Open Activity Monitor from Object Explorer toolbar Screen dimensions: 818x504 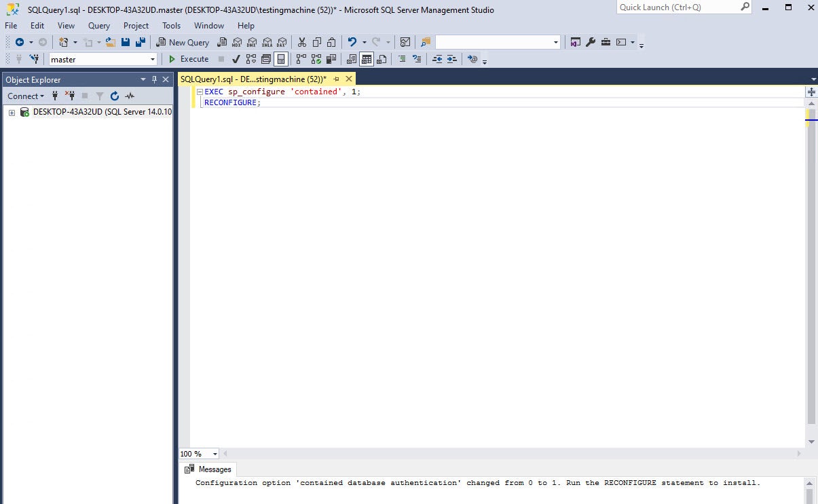point(130,96)
